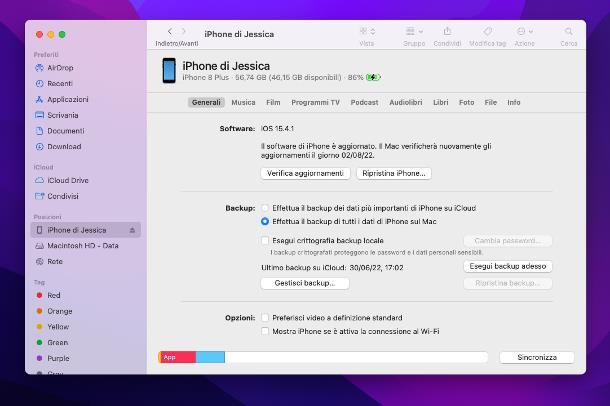
Task: Click the Applicazioni sidebar icon
Action: (39, 100)
